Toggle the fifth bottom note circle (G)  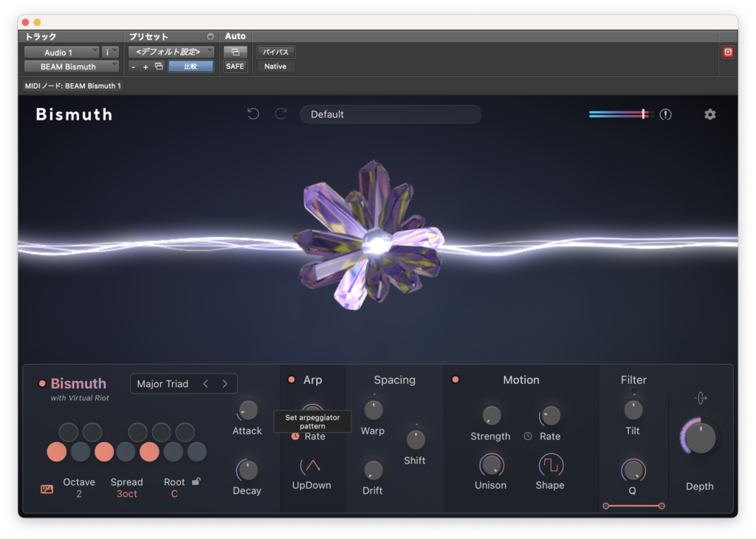[149, 452]
